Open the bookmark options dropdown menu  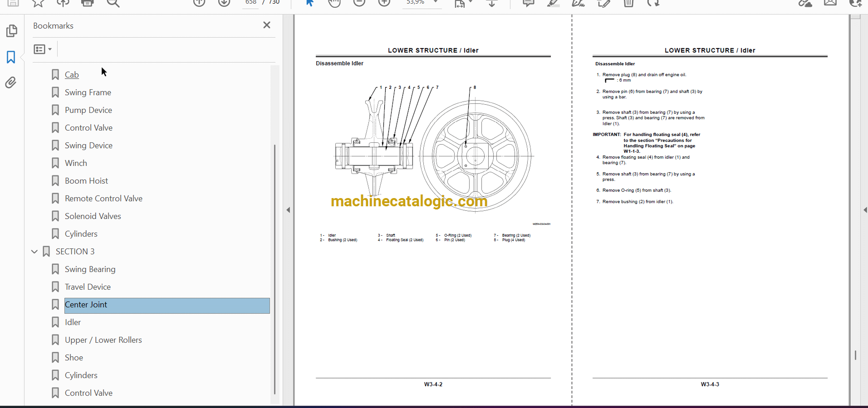pyautogui.click(x=43, y=49)
